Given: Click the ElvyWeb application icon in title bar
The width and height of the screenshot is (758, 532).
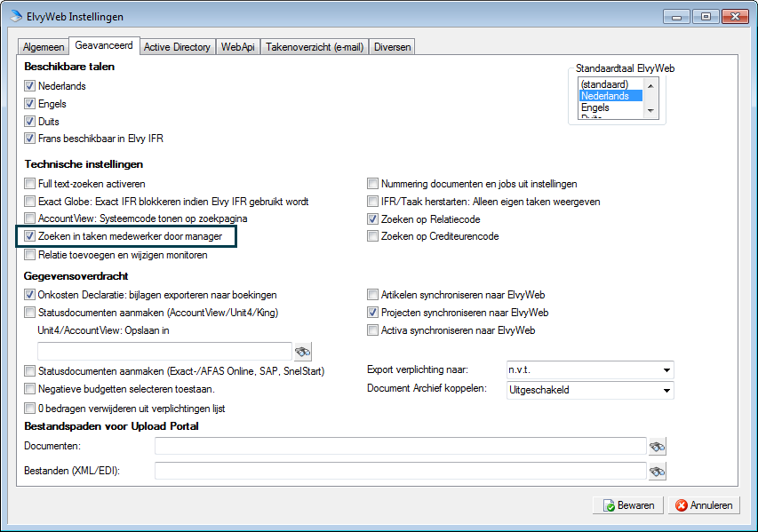Looking at the screenshot, I should click(x=16, y=16).
